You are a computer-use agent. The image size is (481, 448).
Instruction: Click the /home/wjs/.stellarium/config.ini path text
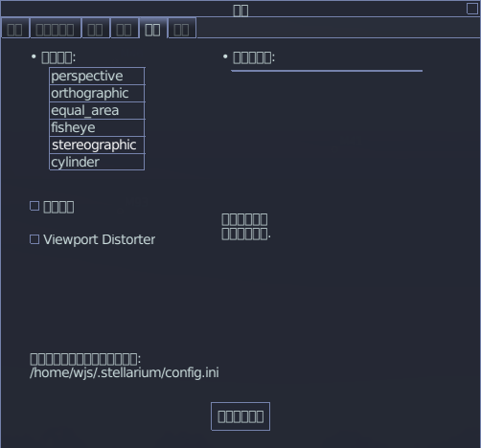pyautogui.click(x=125, y=372)
